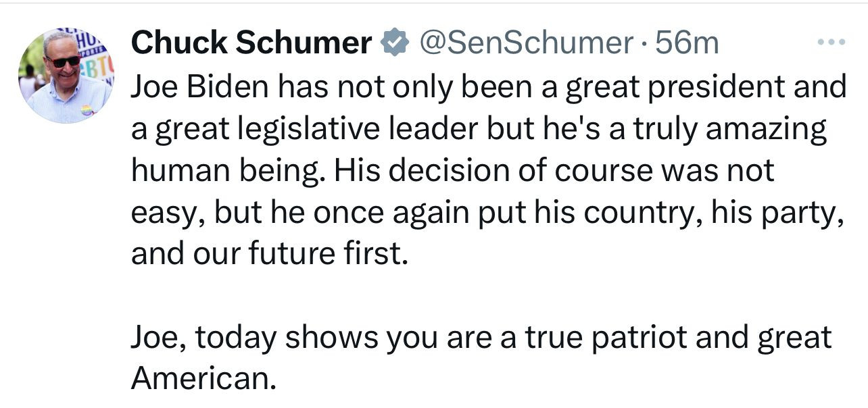868x408 pixels.
Task: Click the rainbow pin on avatar shirt
Action: pos(87,110)
